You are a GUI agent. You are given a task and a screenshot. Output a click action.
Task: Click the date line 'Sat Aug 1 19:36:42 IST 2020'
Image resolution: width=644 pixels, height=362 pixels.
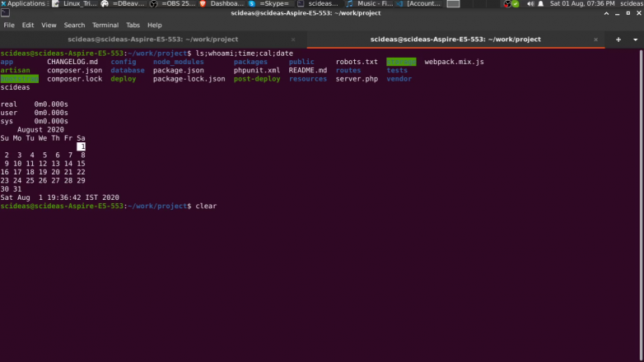pos(59,197)
